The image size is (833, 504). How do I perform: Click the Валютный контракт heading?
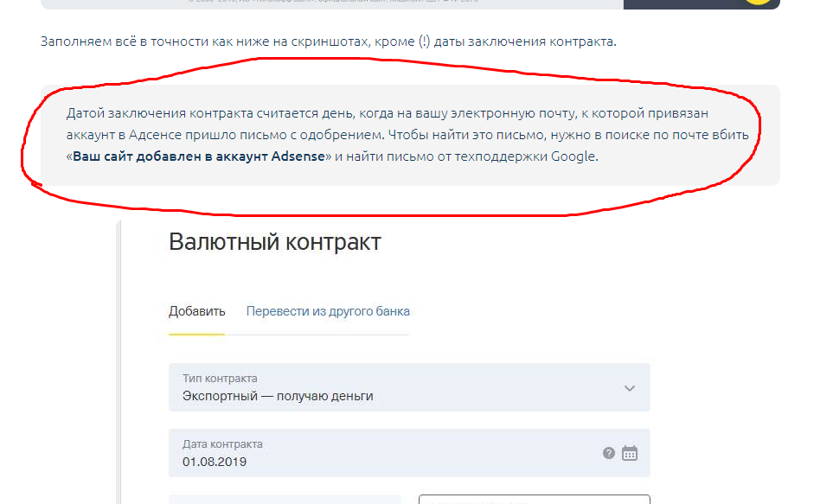pos(275,242)
